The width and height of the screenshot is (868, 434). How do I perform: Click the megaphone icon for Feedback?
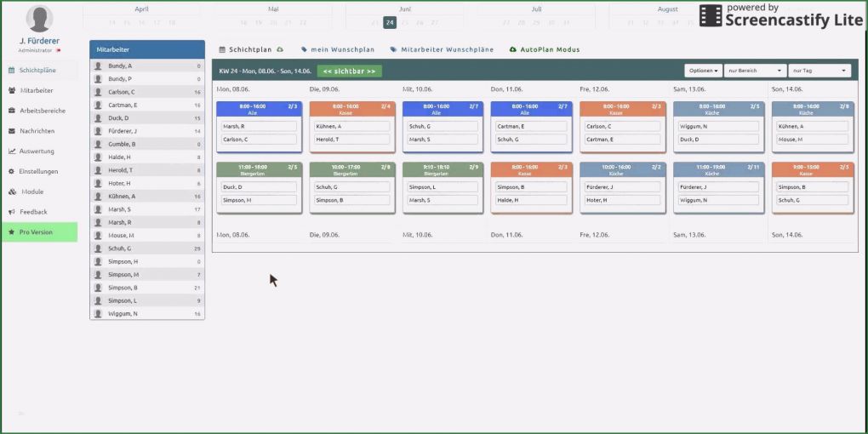[x=12, y=212]
